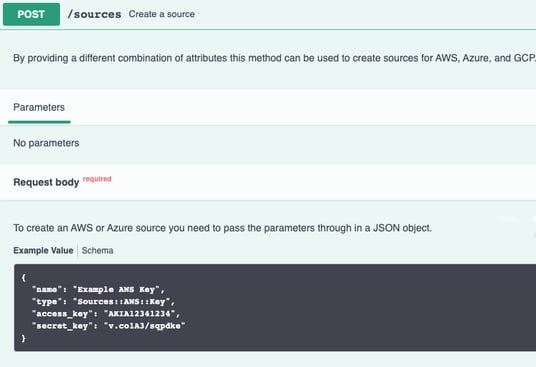536x367 pixels.
Task: Open the Parameters tab
Action: (x=39, y=107)
